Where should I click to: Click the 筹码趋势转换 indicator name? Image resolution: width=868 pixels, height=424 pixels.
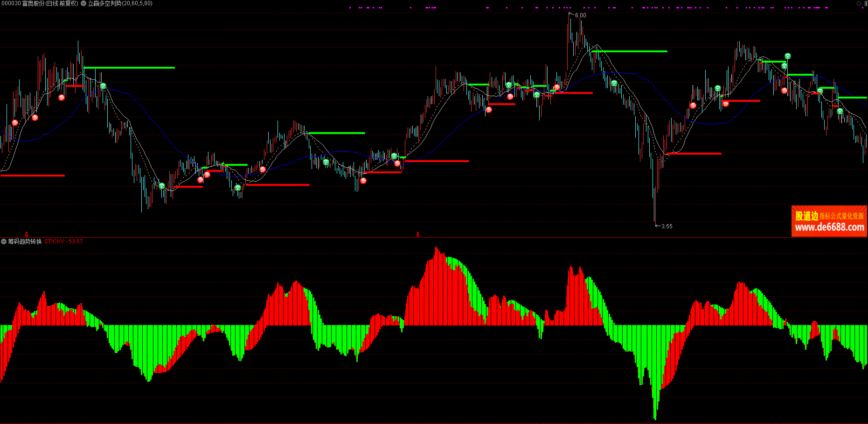pos(25,241)
